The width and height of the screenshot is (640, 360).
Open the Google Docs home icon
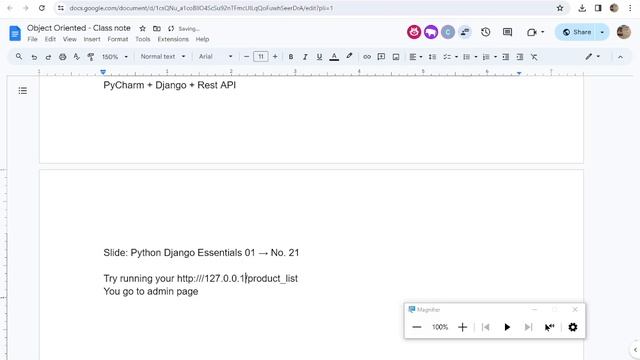(x=15, y=33)
